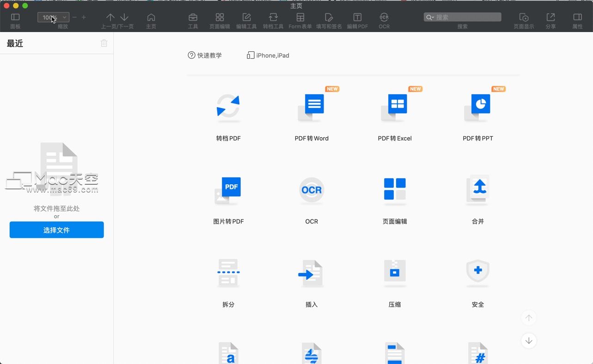Clear recent list with trash icon
This screenshot has height=364, width=593.
104,43
